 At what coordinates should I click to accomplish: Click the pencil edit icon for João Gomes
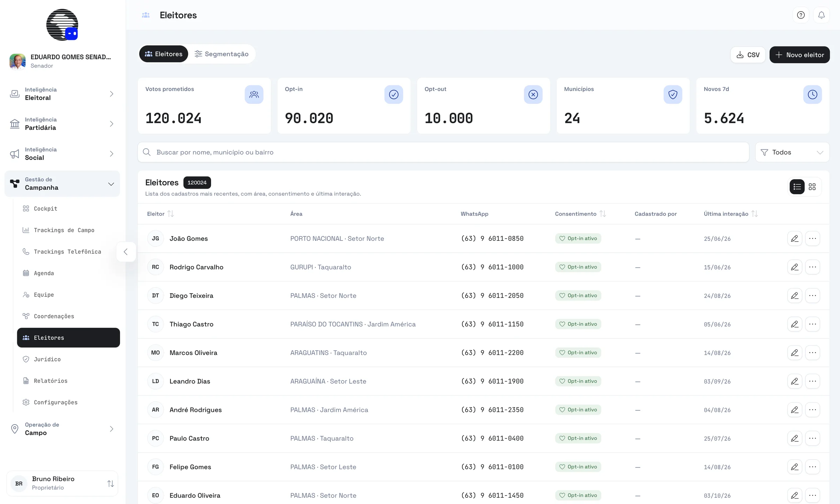coord(795,238)
